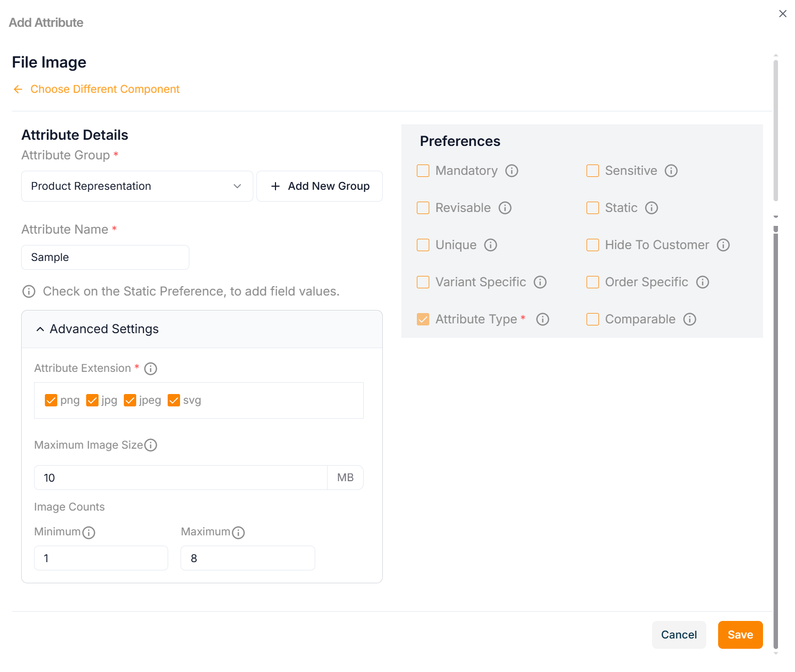This screenshot has height=672, width=795.
Task: Click the info icon beside Maximum Image Size
Action: [x=151, y=445]
